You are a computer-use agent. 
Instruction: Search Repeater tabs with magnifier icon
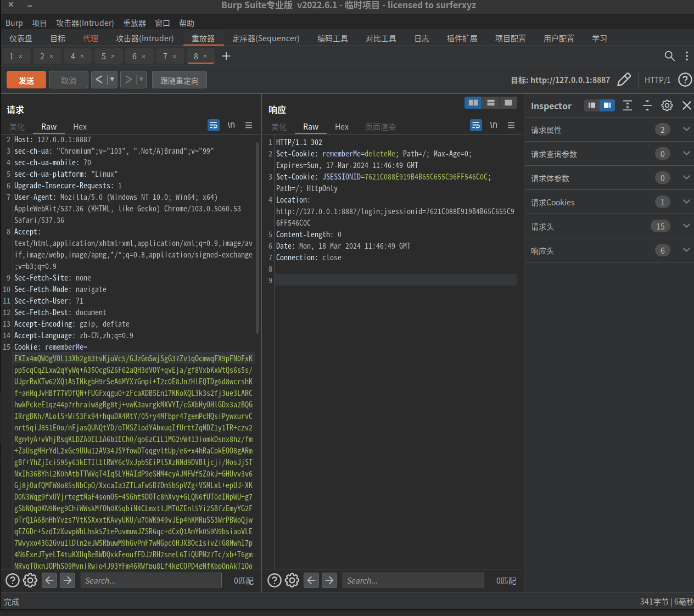[x=669, y=56]
